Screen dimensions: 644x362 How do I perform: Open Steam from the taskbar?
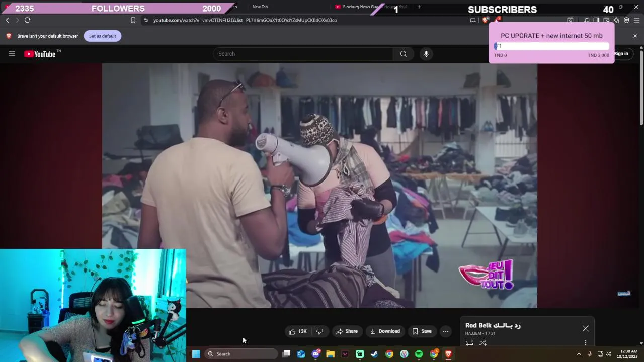374,354
